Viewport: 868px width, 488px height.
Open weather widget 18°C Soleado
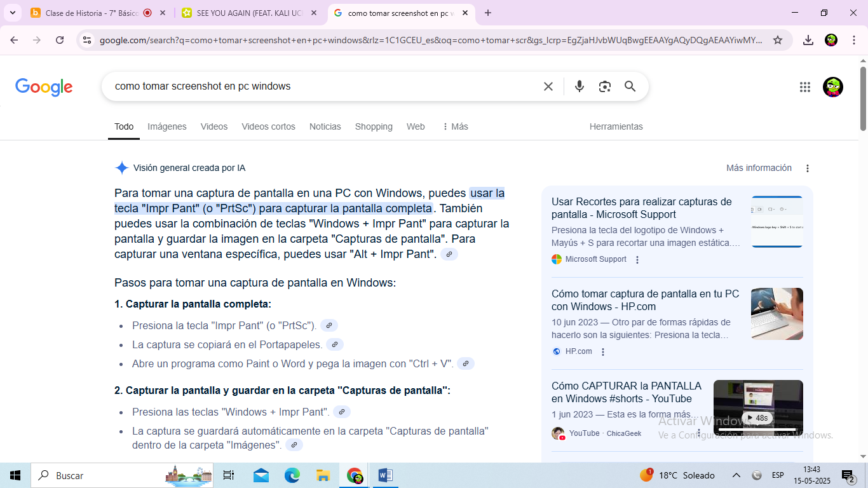tap(677, 475)
